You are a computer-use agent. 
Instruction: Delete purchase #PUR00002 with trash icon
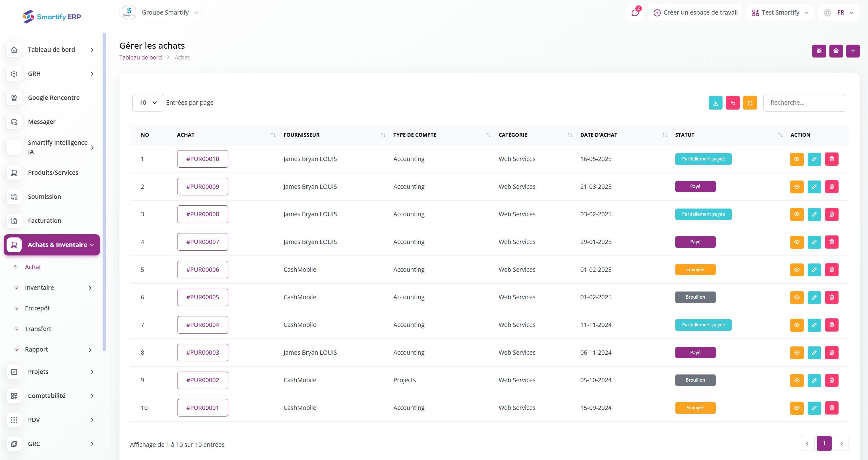point(832,380)
